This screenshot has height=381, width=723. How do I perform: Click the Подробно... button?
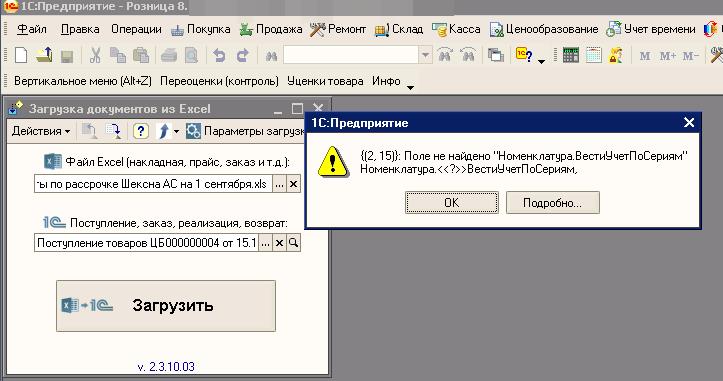coord(553,203)
